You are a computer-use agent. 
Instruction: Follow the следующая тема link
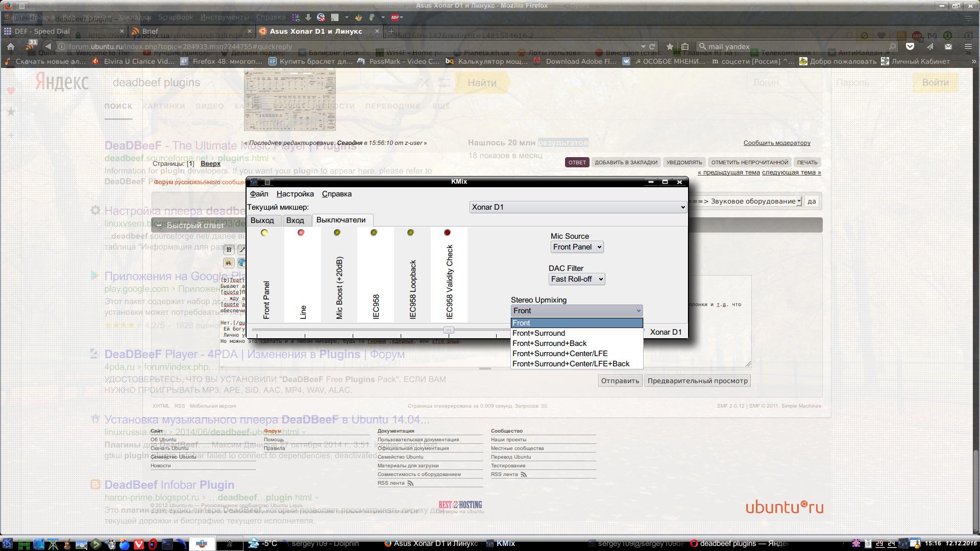pos(791,172)
